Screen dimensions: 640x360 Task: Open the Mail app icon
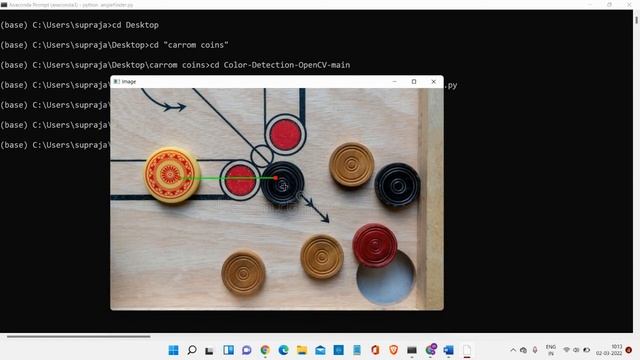tap(320, 350)
